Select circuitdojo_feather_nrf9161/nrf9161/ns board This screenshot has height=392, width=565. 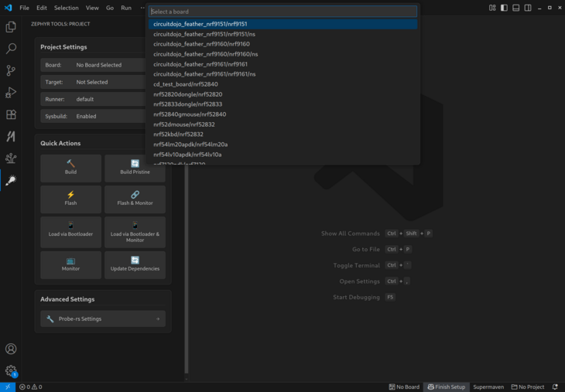pos(282,74)
